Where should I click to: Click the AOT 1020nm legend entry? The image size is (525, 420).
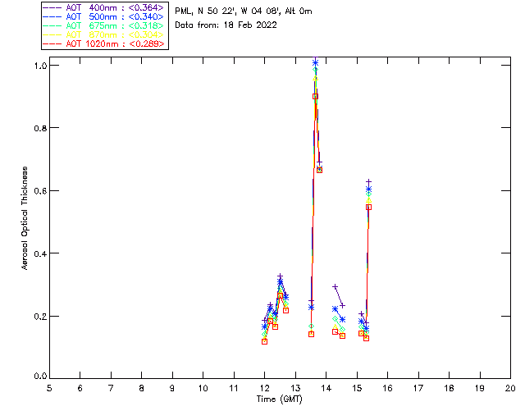[x=104, y=43]
